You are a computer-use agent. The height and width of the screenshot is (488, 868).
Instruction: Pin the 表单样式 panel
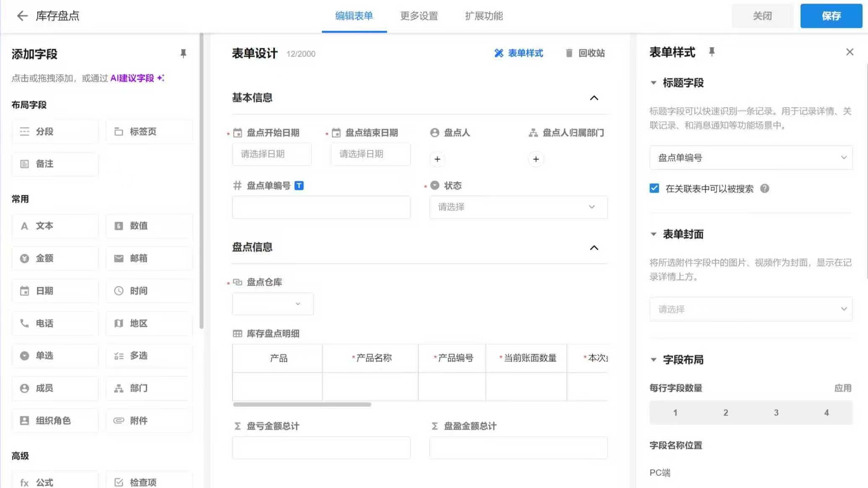(711, 52)
